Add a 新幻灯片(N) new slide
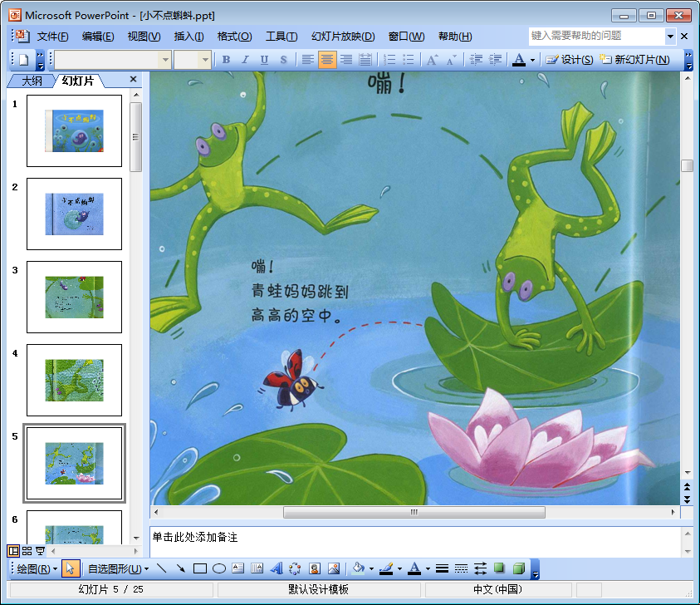Image resolution: width=700 pixels, height=605 pixels. pyautogui.click(x=634, y=60)
